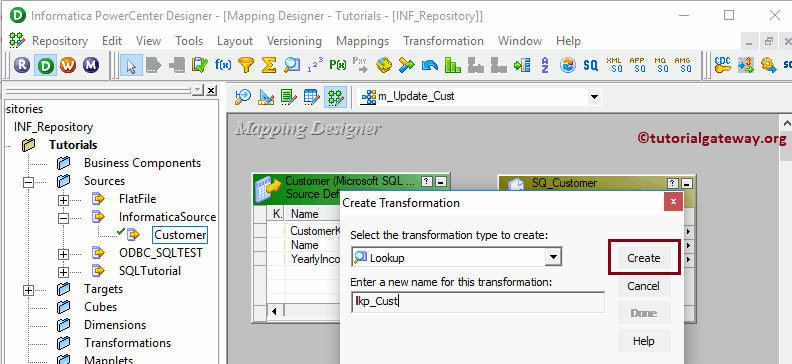Pick the Lookup transformation toolbar icon

tap(292, 65)
